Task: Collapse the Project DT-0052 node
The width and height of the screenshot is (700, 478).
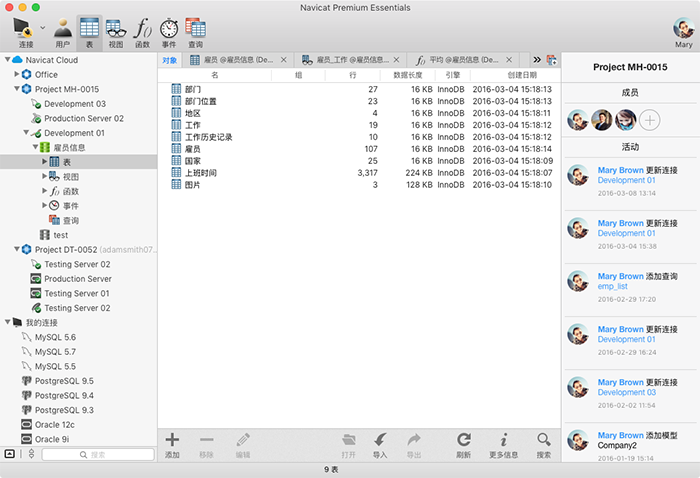Action: coord(17,249)
